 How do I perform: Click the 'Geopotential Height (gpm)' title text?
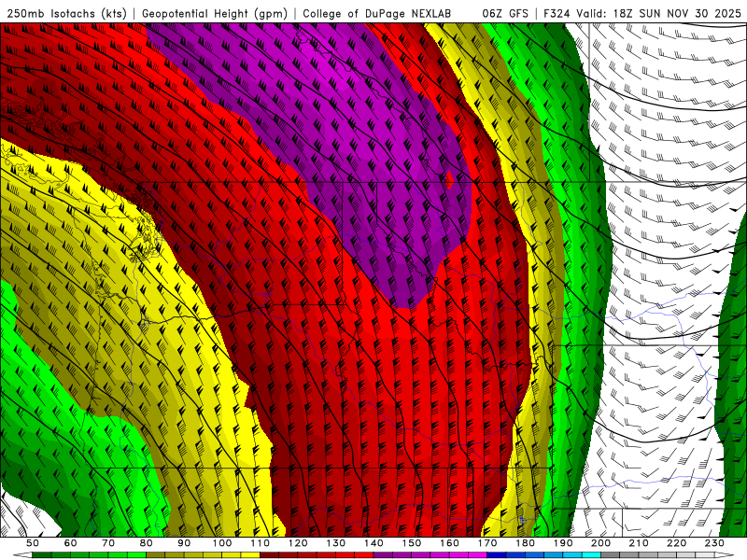tap(215, 13)
